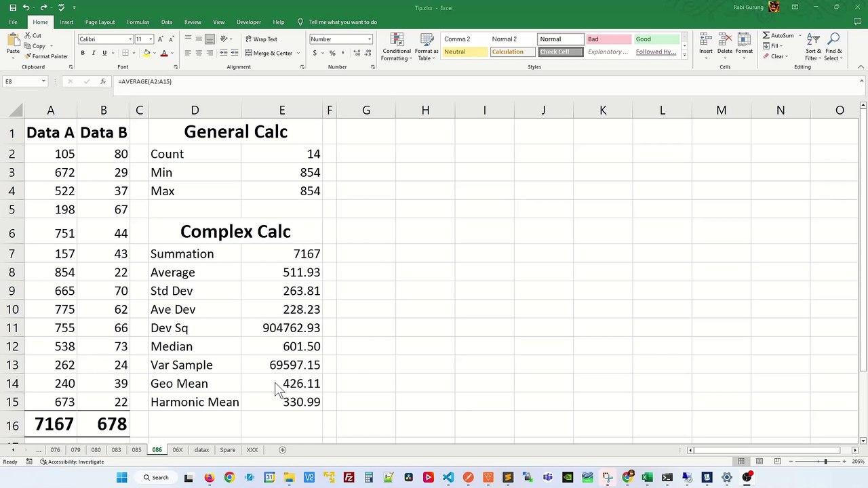Click the Find & Select magnifier icon
Screen dimensions: 868x488
tap(834, 40)
